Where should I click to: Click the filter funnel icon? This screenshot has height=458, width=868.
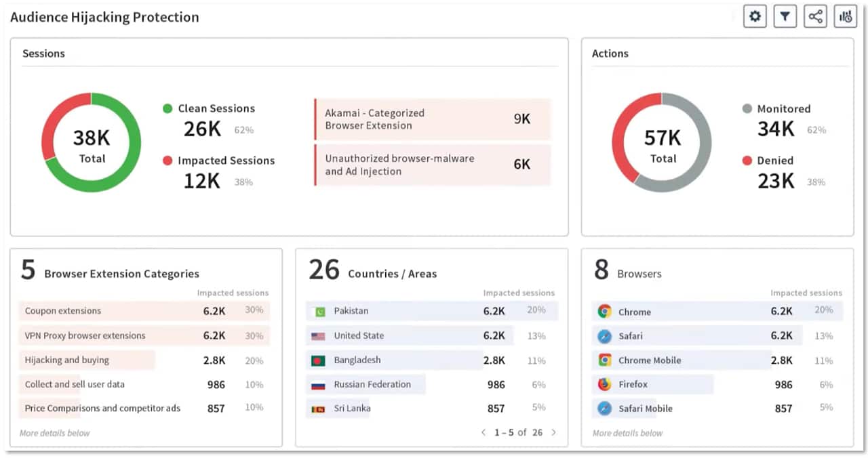point(785,17)
